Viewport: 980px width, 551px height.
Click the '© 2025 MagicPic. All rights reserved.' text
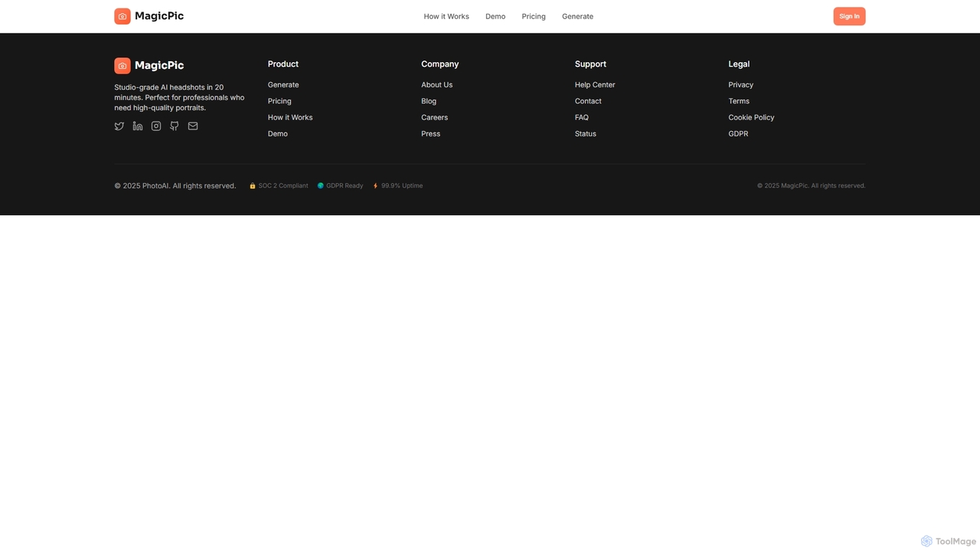coord(812,186)
